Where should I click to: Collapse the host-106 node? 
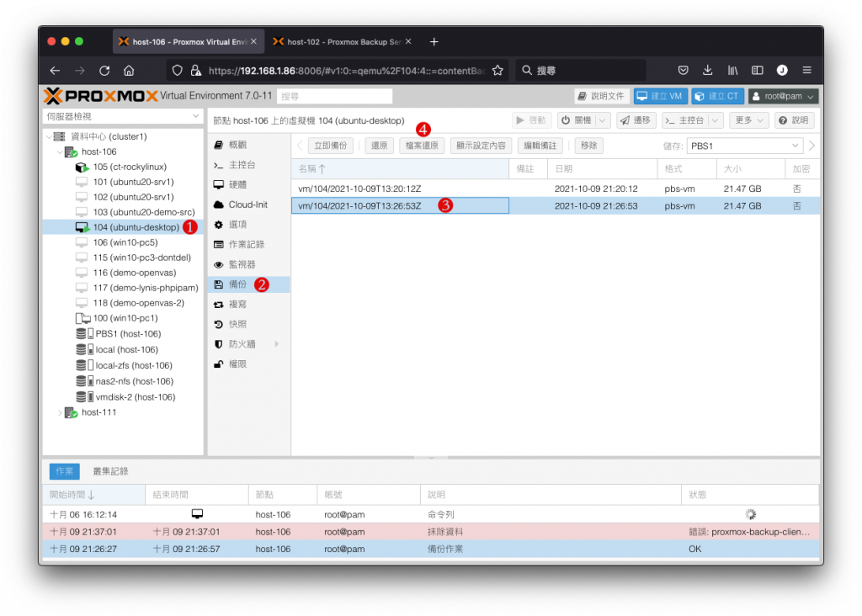tap(60, 152)
